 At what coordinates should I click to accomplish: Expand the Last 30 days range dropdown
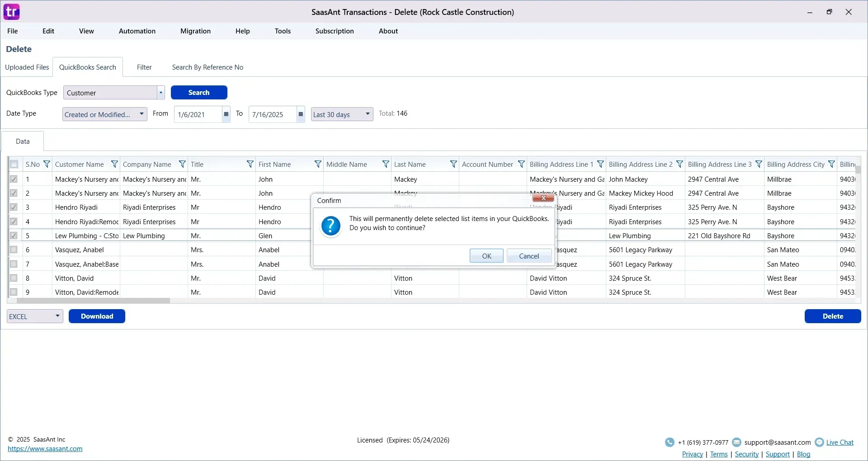368,114
